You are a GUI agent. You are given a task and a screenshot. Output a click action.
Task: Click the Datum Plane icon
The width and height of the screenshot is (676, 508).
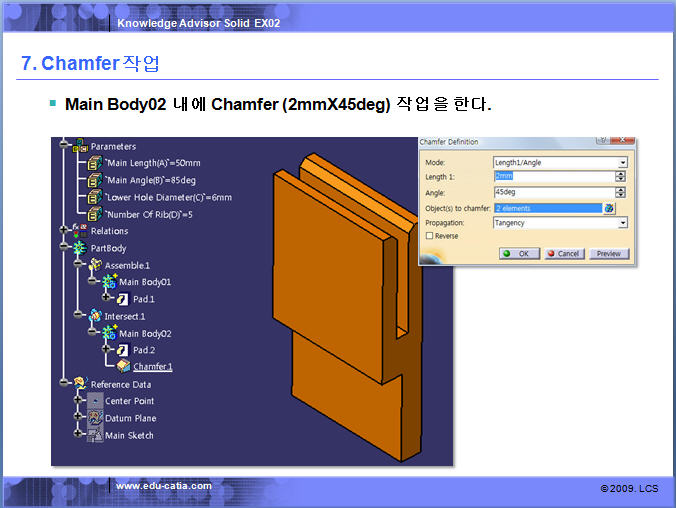tap(95, 418)
